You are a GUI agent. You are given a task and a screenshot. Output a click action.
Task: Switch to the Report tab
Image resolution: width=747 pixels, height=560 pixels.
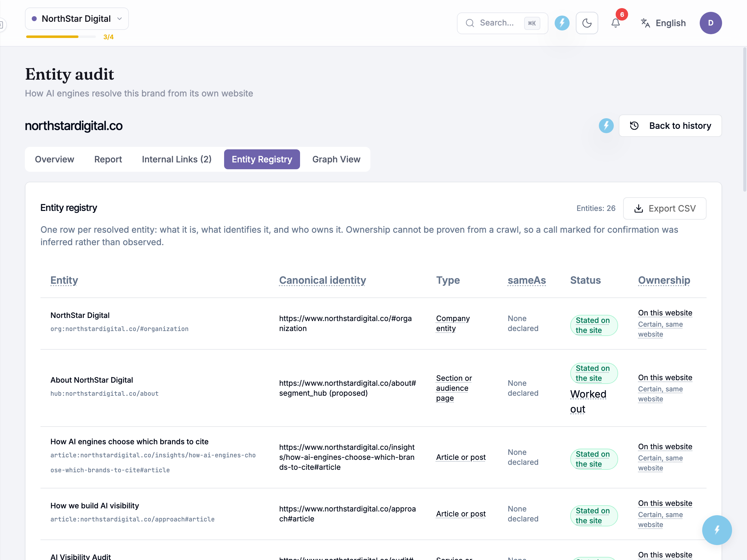pyautogui.click(x=108, y=159)
